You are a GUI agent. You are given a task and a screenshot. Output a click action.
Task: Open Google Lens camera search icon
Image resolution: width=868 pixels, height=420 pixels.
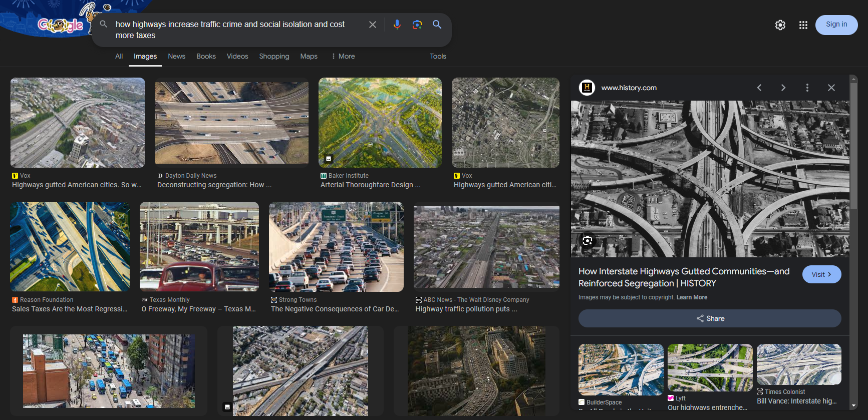click(x=417, y=25)
